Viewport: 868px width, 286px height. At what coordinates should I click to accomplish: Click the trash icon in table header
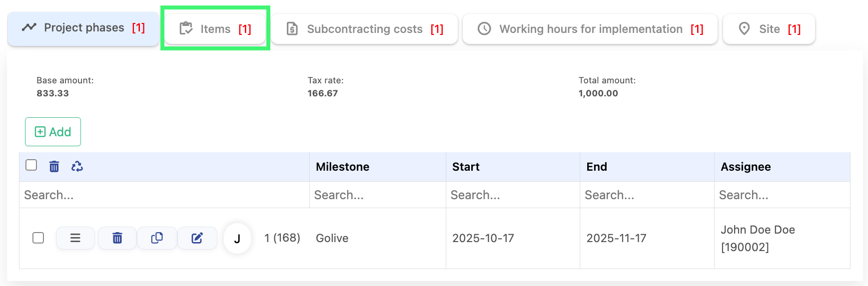click(x=54, y=166)
